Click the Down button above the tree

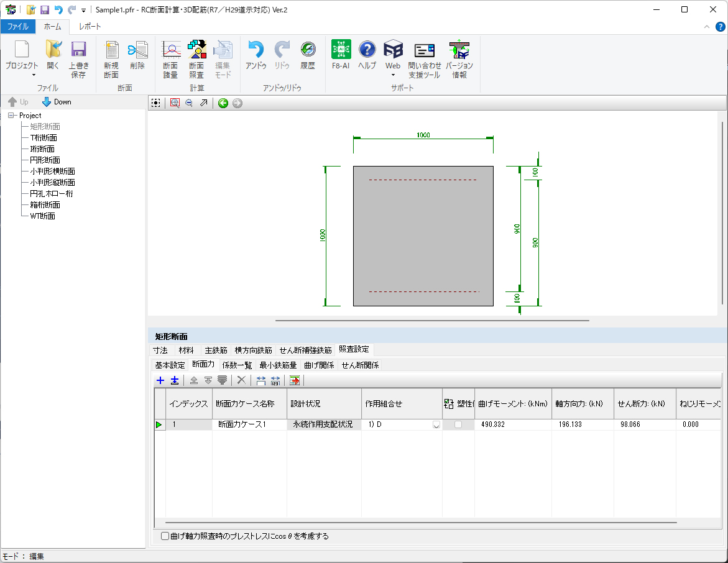click(57, 102)
